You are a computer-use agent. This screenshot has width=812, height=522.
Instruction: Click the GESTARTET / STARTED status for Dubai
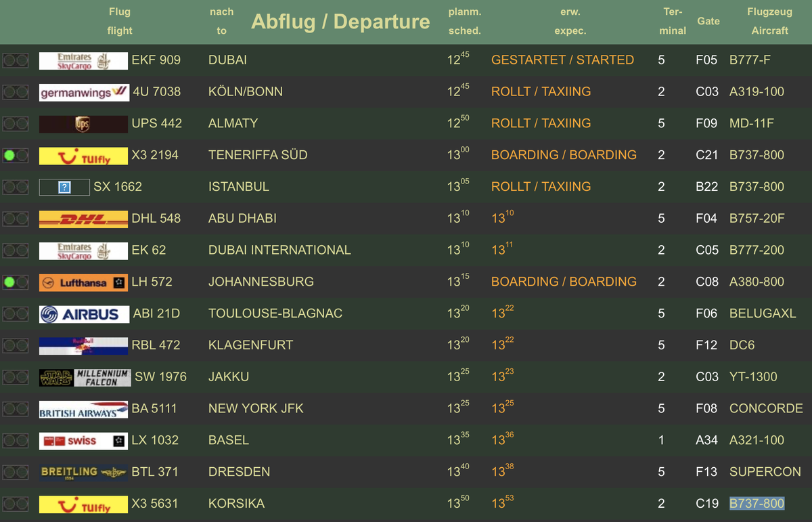pyautogui.click(x=562, y=60)
